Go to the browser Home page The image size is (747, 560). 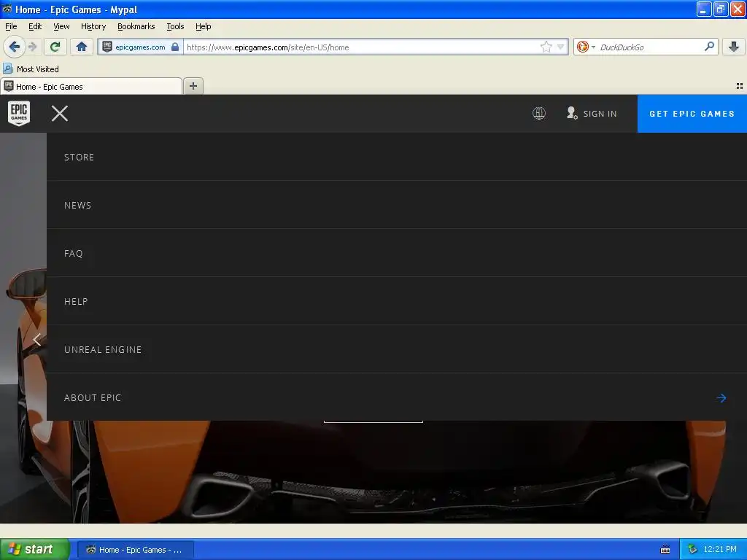tap(82, 47)
